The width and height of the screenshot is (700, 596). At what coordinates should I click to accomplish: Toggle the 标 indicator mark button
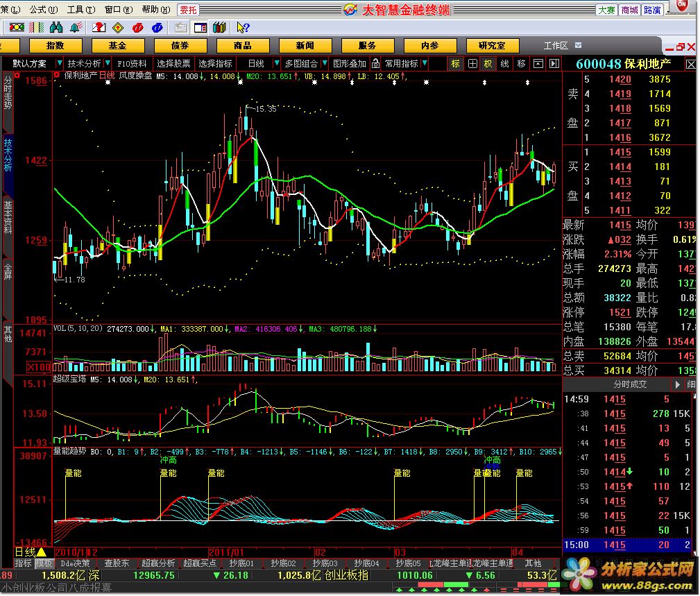pyautogui.click(x=456, y=64)
